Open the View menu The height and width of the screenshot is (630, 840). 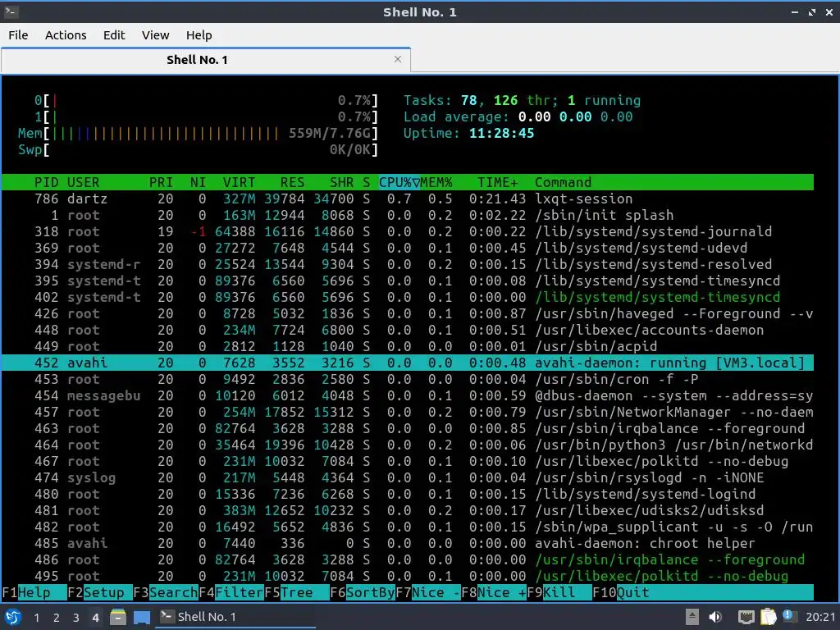[x=155, y=35]
